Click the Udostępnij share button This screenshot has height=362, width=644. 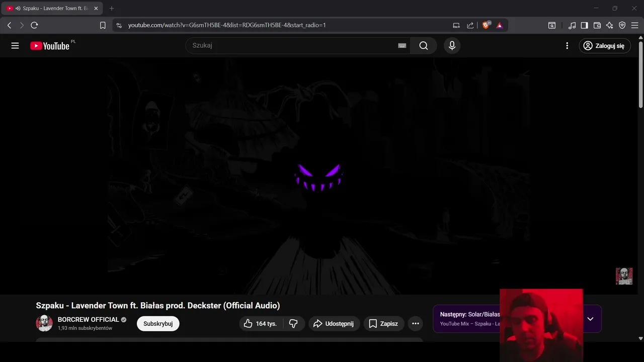(x=334, y=324)
